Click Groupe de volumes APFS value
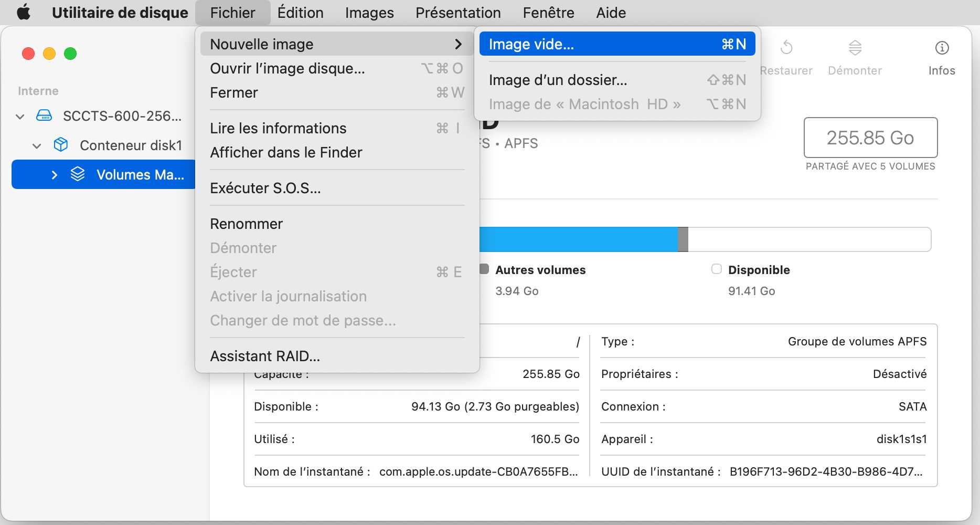Image resolution: width=980 pixels, height=525 pixels. pos(857,341)
